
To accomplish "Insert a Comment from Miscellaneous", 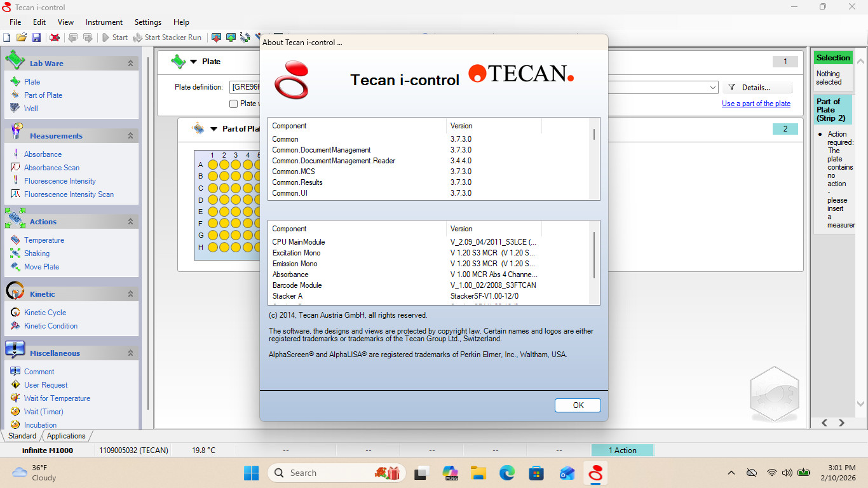I will (x=39, y=372).
